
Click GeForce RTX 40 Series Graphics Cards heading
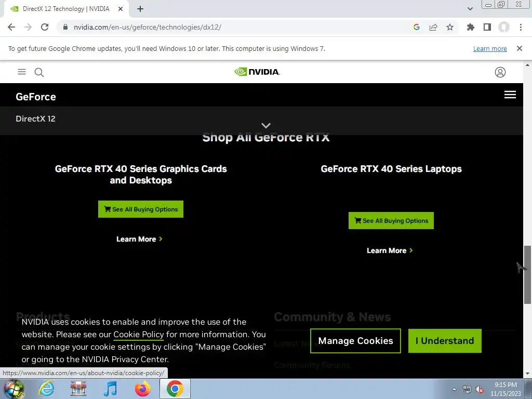(x=141, y=175)
